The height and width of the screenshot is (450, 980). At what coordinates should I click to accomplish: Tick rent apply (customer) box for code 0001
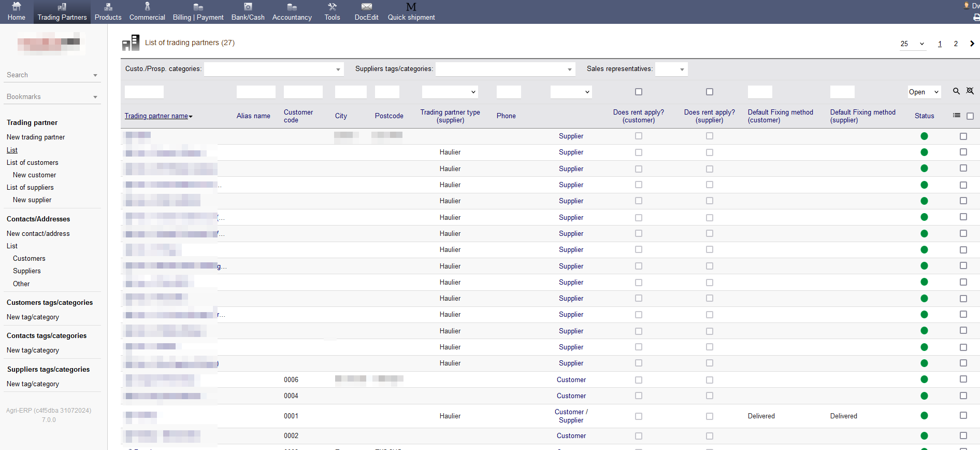[x=639, y=416]
